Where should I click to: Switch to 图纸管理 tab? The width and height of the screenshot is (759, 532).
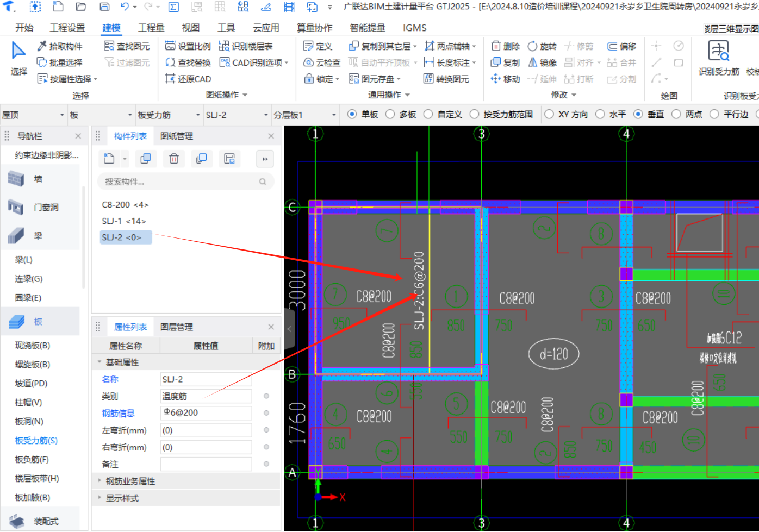pyautogui.click(x=177, y=136)
